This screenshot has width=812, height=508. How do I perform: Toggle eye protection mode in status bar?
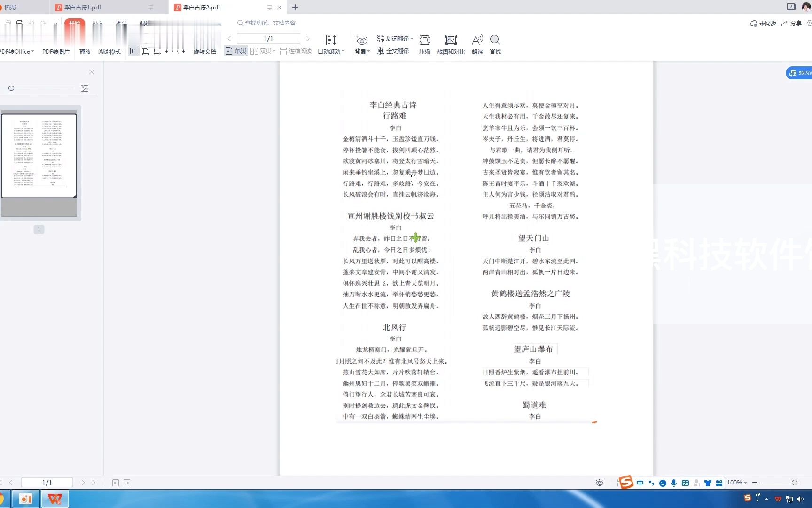coord(600,483)
